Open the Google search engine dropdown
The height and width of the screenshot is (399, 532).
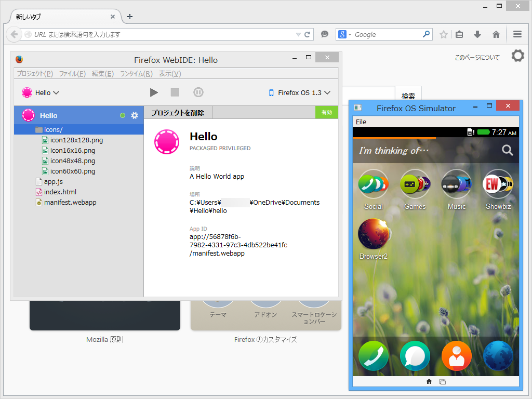[x=344, y=34]
